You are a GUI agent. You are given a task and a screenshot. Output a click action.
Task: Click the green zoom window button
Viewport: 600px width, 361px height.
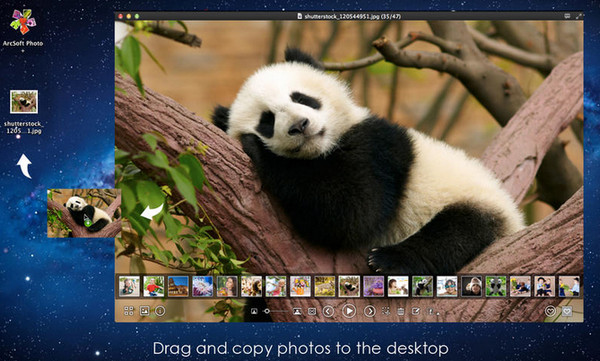pyautogui.click(x=137, y=16)
